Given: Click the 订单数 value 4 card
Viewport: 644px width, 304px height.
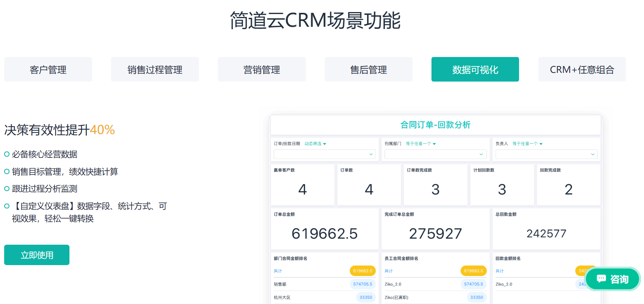Looking at the screenshot, I should tap(369, 185).
